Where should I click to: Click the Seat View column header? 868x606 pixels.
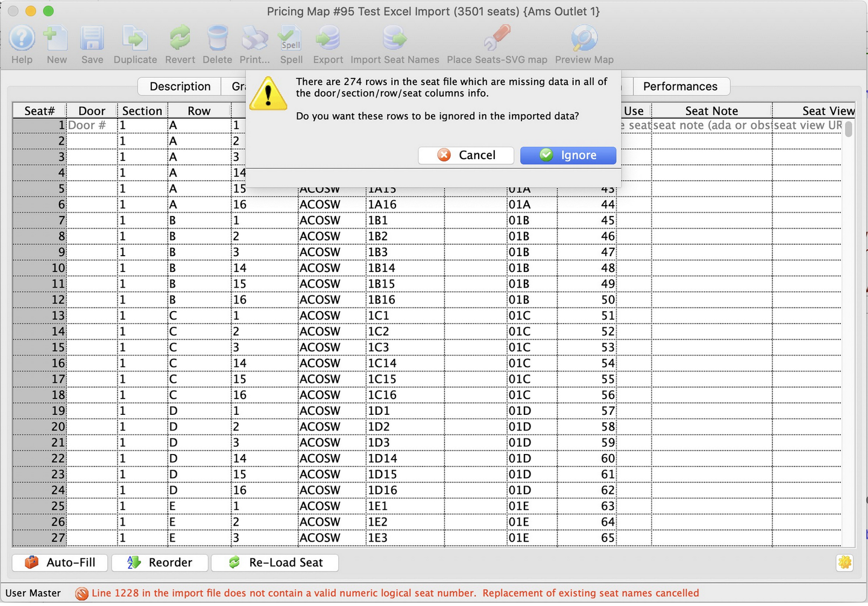point(814,111)
